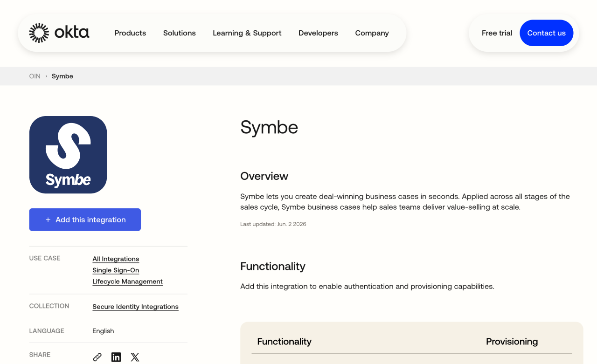Viewport: 597px width, 364px height.
Task: Click the English language value
Action: pyautogui.click(x=103, y=331)
